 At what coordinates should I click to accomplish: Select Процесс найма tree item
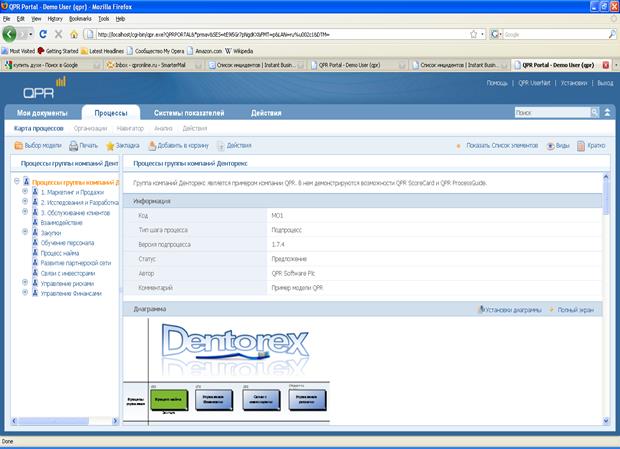point(60,253)
